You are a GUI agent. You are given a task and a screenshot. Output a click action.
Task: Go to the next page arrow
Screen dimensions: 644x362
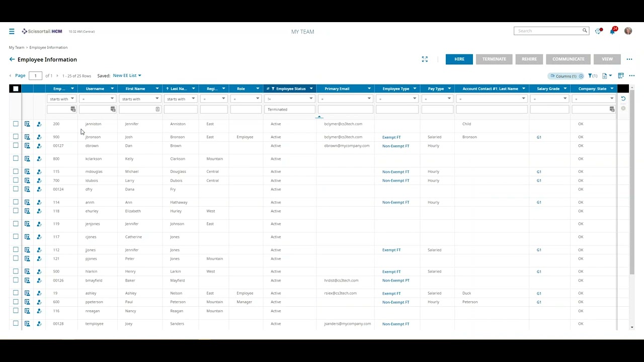click(x=57, y=76)
